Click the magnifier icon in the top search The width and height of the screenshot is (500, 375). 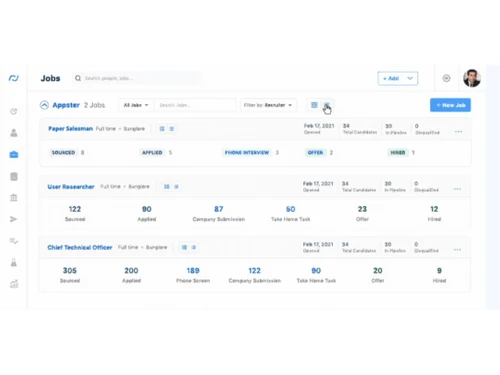pyautogui.click(x=78, y=78)
